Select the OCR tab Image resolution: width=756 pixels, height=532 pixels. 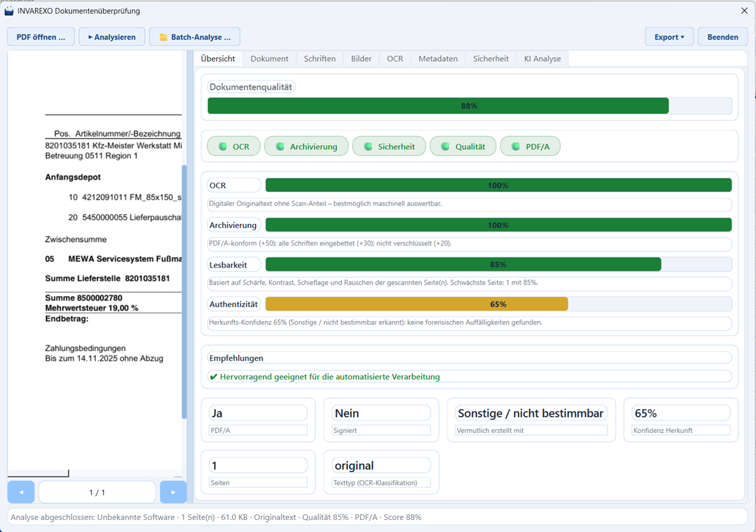[x=395, y=59]
